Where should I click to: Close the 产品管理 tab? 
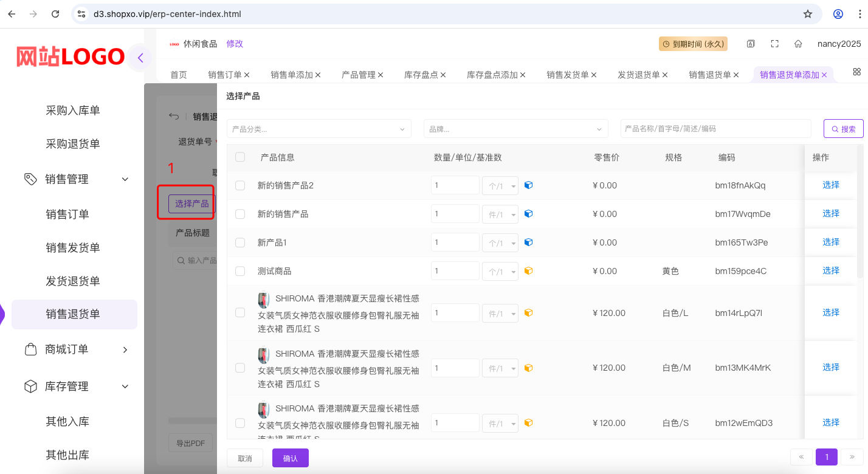click(381, 75)
